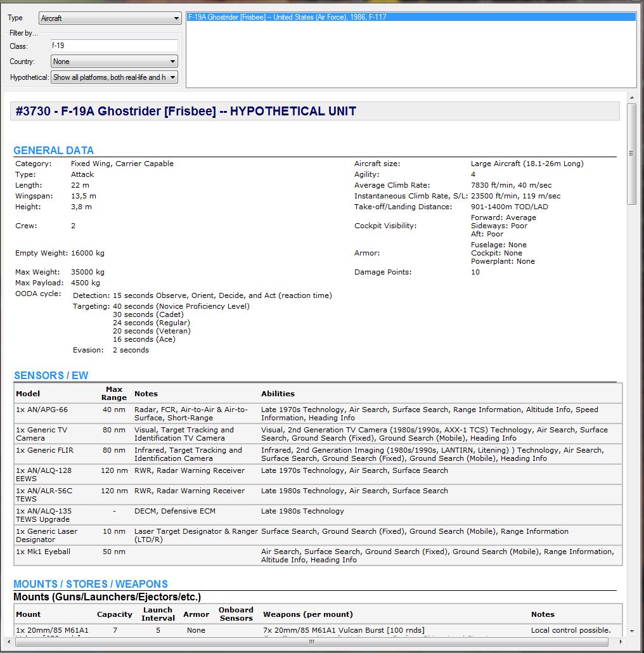644x653 pixels.
Task: Click the 7830 ft/min, 40 m/sec value
Action: point(511,185)
